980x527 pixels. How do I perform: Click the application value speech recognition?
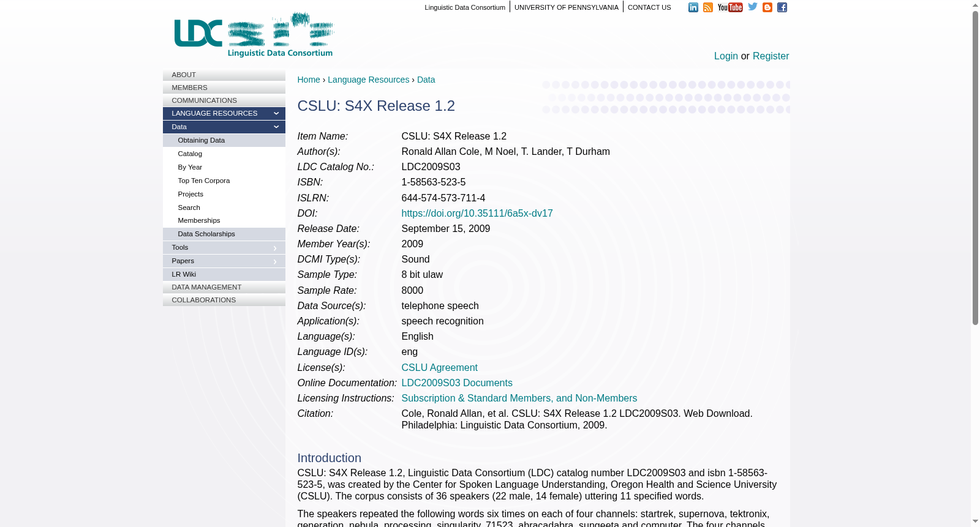(x=443, y=321)
